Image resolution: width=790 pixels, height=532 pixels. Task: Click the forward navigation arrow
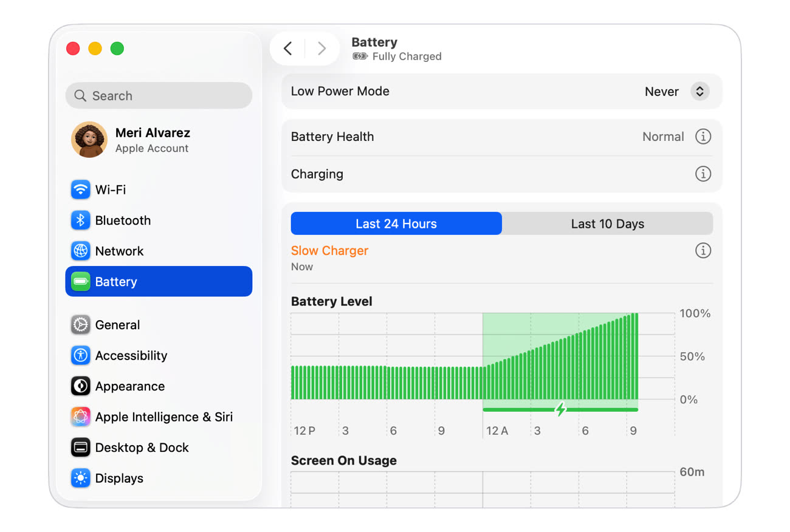(x=321, y=49)
